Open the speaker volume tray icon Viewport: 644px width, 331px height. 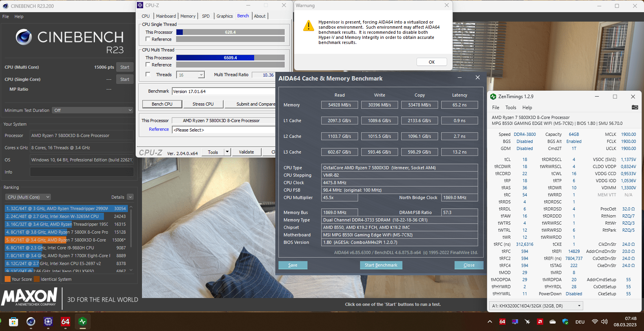point(604,322)
